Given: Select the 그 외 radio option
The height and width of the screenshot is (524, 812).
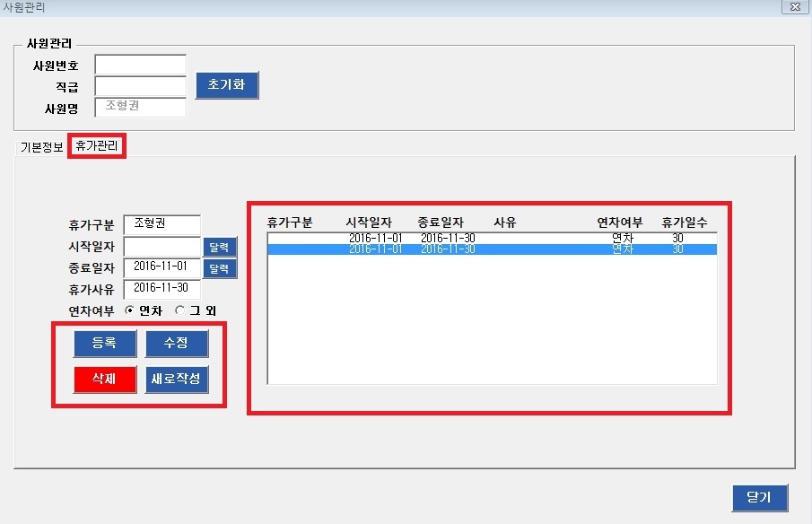Looking at the screenshot, I should tap(180, 310).
